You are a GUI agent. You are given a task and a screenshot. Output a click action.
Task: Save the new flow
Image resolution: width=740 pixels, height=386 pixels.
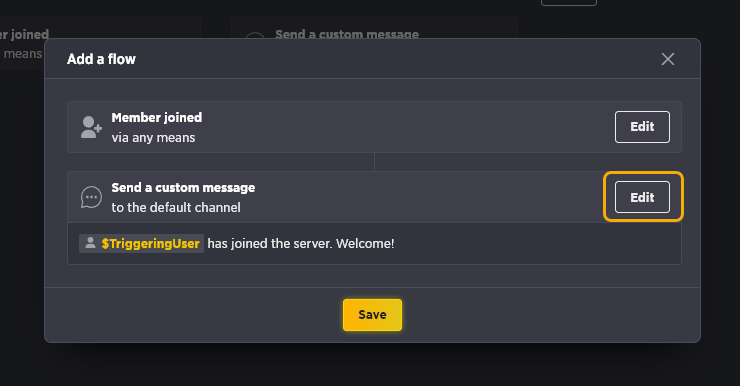coord(372,315)
